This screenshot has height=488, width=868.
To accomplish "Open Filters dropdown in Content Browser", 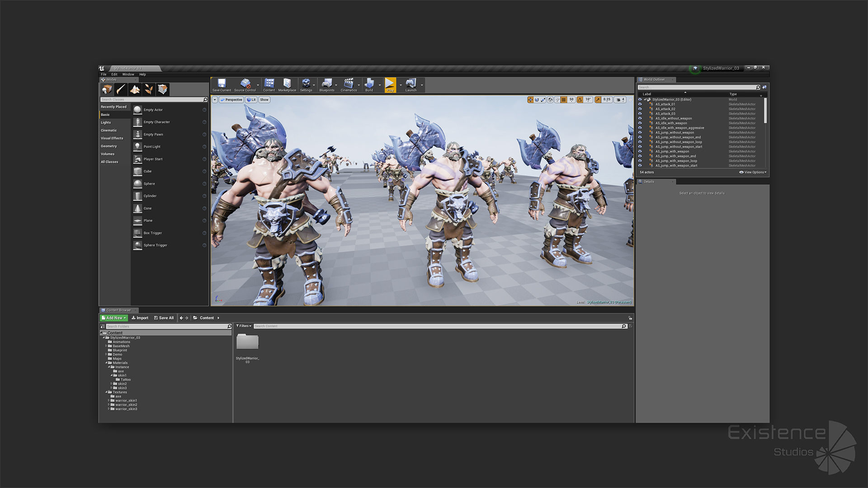I will point(244,326).
